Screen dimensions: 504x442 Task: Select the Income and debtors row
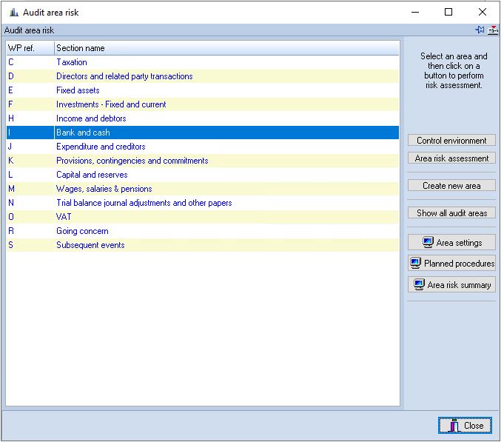(203, 118)
